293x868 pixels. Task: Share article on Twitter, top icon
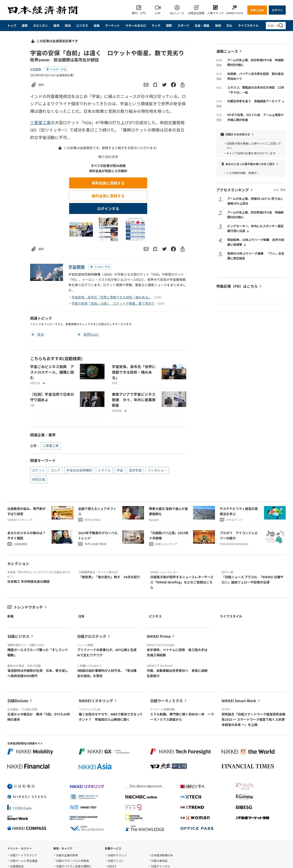[164, 85]
